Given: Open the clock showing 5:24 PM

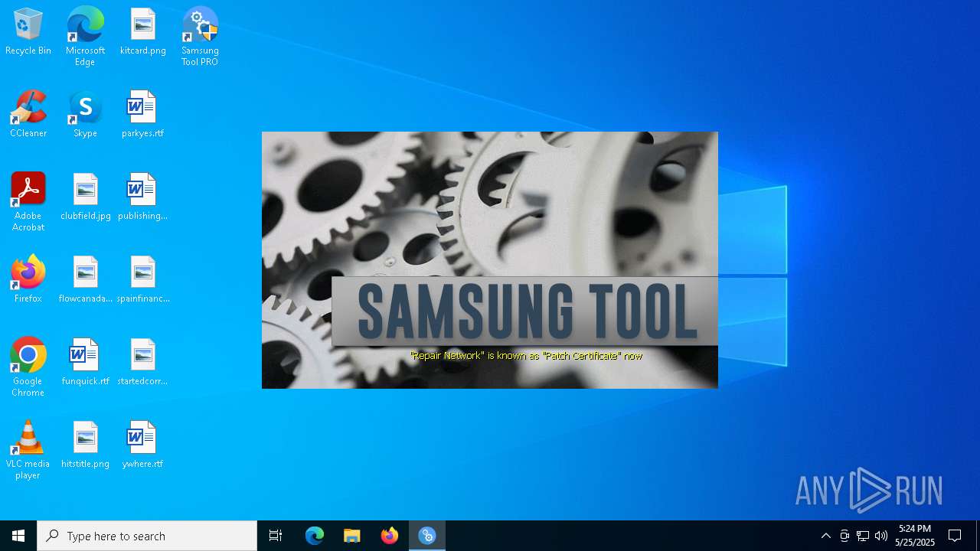Looking at the screenshot, I should [915, 536].
